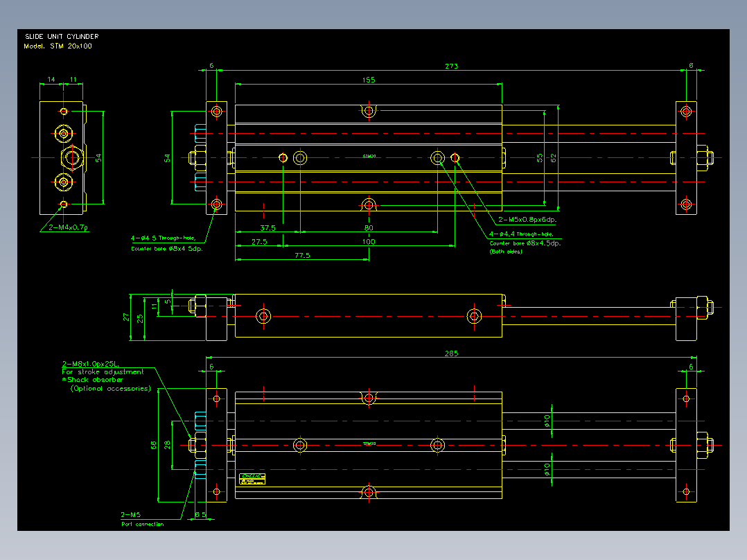Select the 80 hole spacing dimension

[x=369, y=228]
